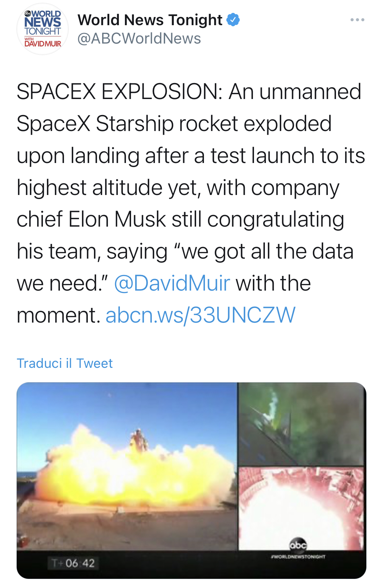Open the three-dot more options menu
The height and width of the screenshot is (588, 383).
tap(357, 20)
